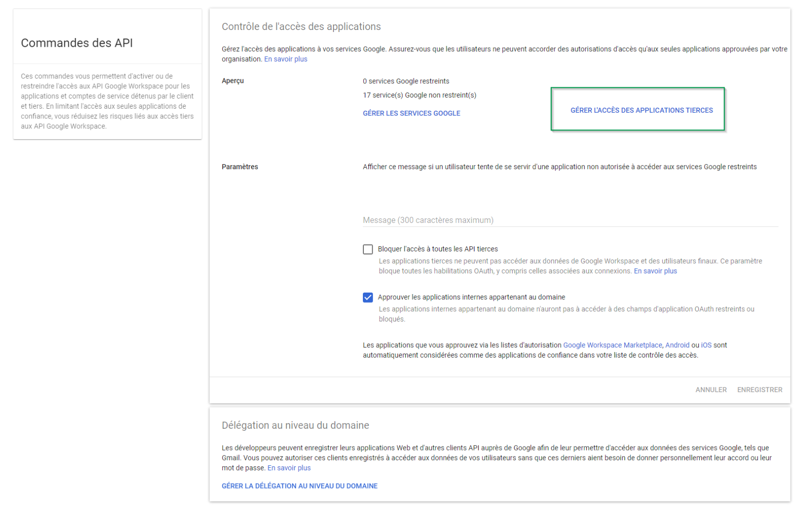The height and width of the screenshot is (514, 812).
Task: Follow the Google Workspace Marketplace link
Action: (612, 345)
